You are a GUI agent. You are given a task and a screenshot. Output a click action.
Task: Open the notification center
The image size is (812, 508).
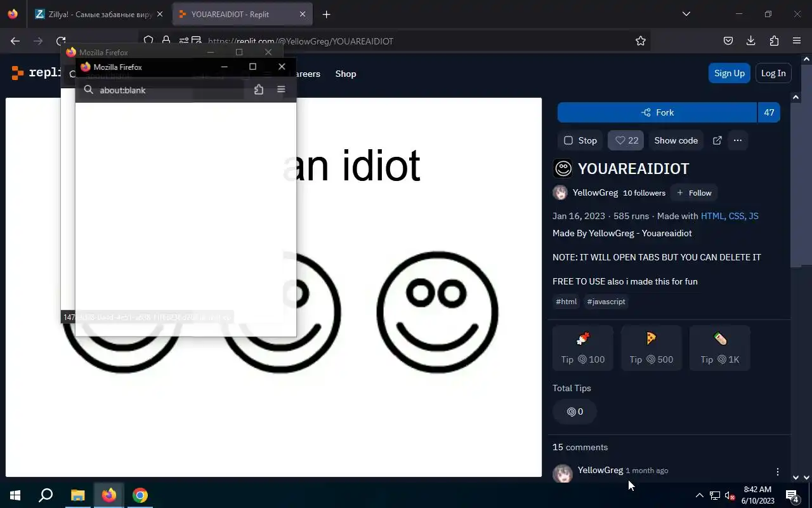[x=792, y=495]
